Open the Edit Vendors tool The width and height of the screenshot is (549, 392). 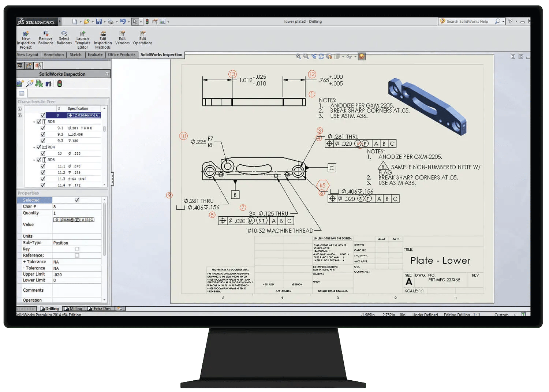[x=122, y=38]
